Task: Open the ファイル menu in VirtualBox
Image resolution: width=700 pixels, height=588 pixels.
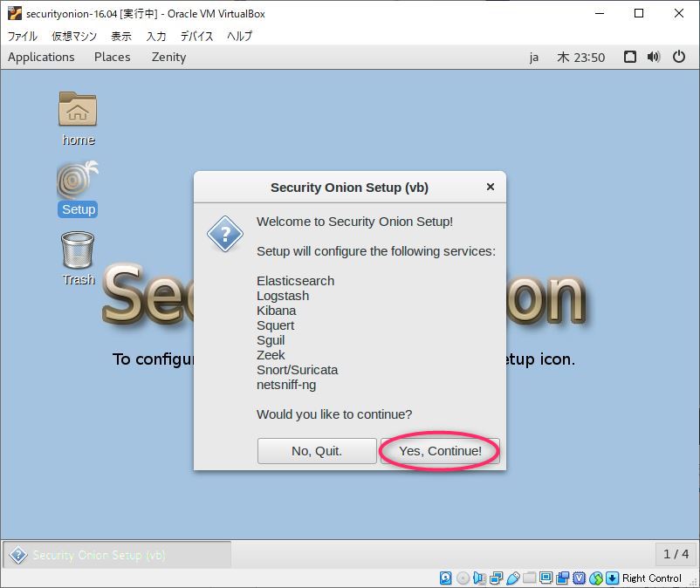Action: tap(23, 36)
